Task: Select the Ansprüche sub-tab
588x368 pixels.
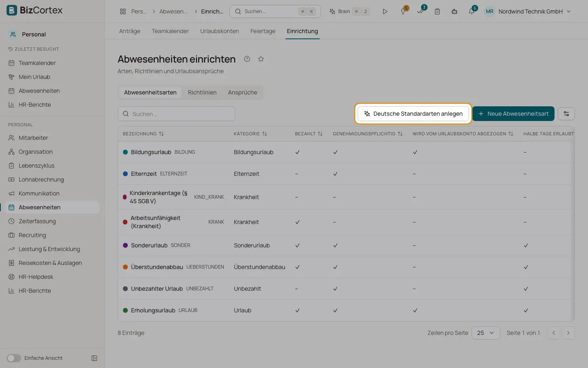Action: point(243,92)
